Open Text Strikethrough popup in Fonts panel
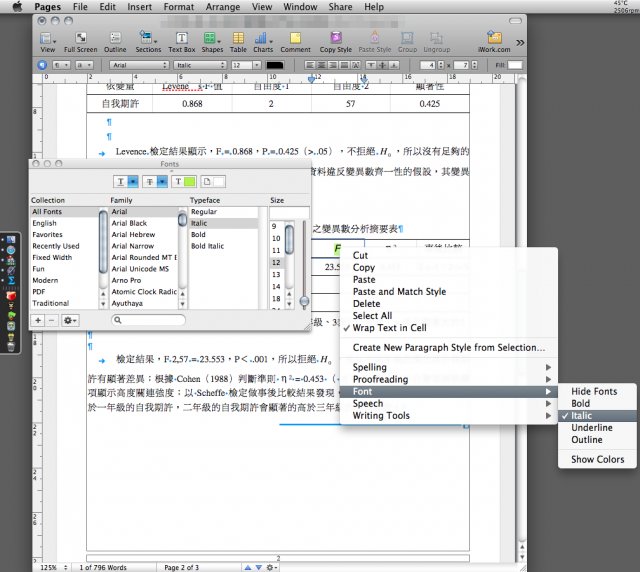The width and height of the screenshot is (640, 572). pos(155,182)
